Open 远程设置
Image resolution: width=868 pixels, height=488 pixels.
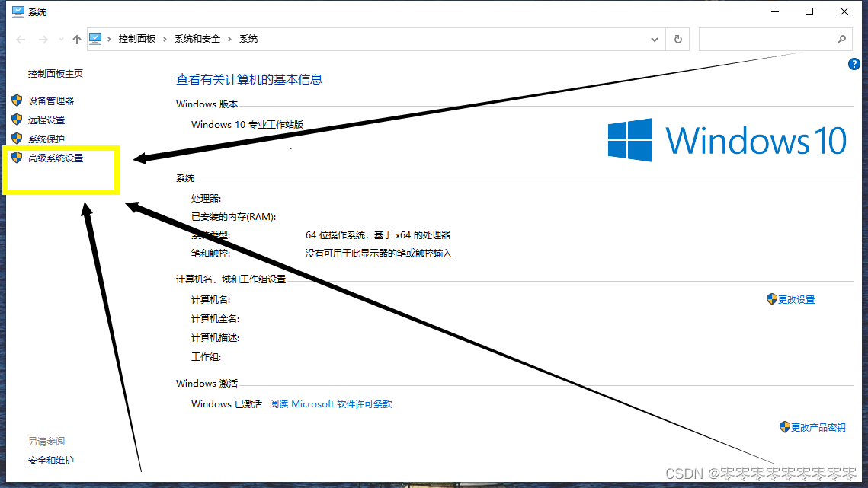(x=46, y=120)
